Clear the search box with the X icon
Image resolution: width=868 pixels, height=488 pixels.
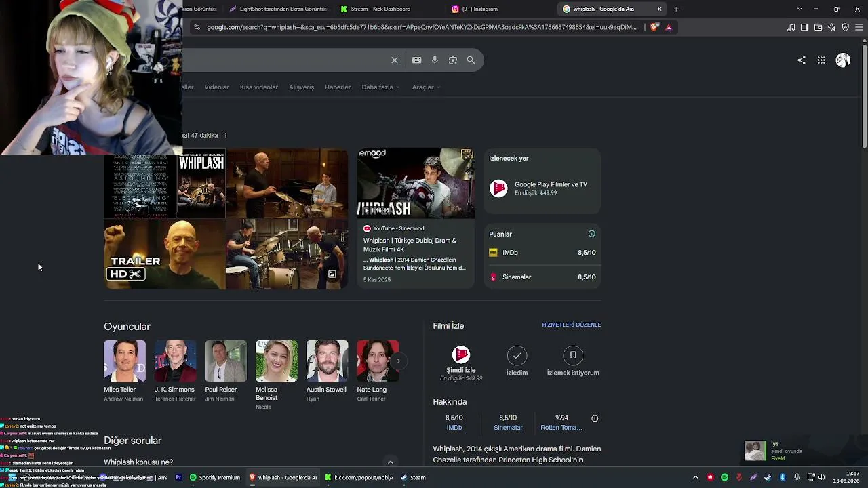tap(395, 60)
